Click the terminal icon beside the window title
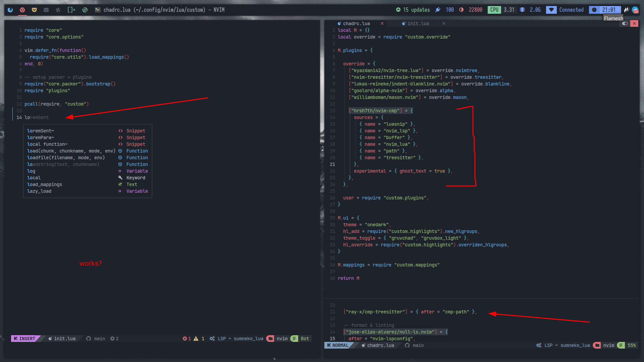Screen dimensions: 644x362 [98, 10]
